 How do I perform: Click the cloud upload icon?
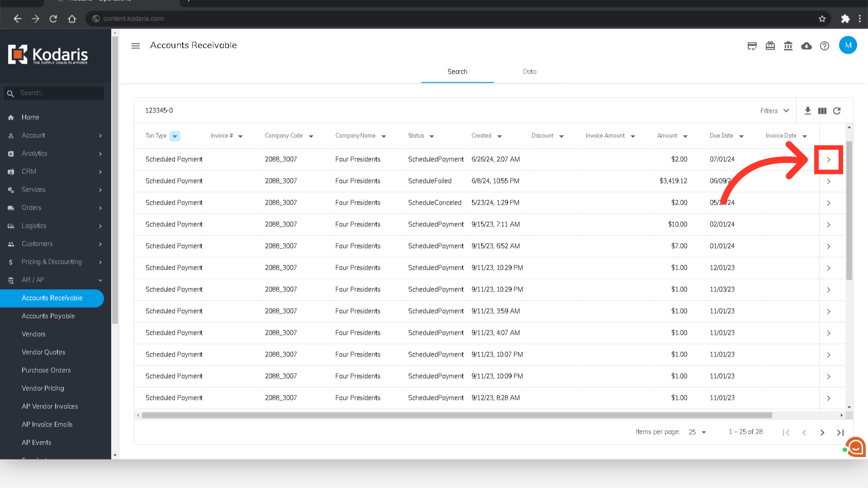[807, 46]
